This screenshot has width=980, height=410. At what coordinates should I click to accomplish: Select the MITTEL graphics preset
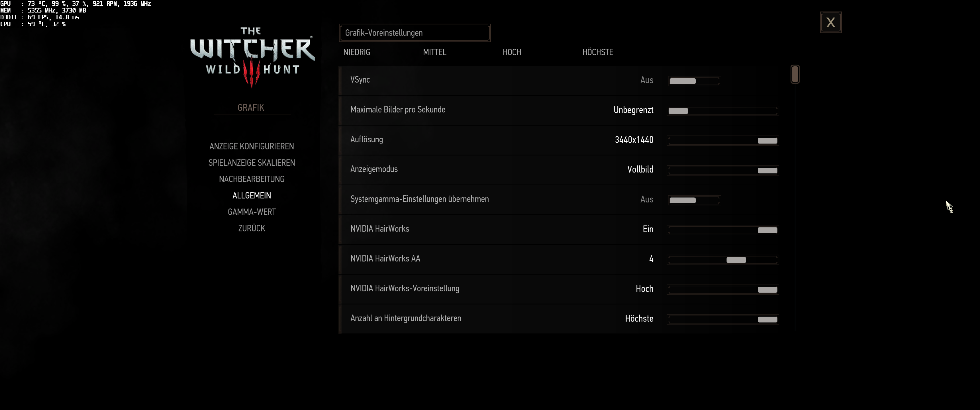(x=434, y=52)
